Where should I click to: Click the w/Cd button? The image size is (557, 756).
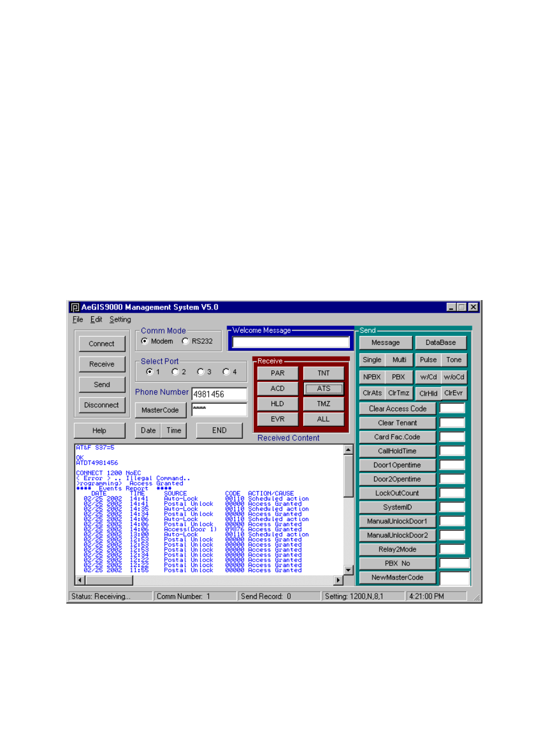tap(428, 377)
